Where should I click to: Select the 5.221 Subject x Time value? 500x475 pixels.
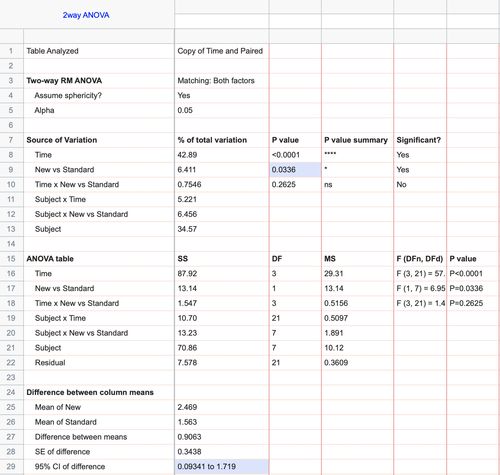221,199
